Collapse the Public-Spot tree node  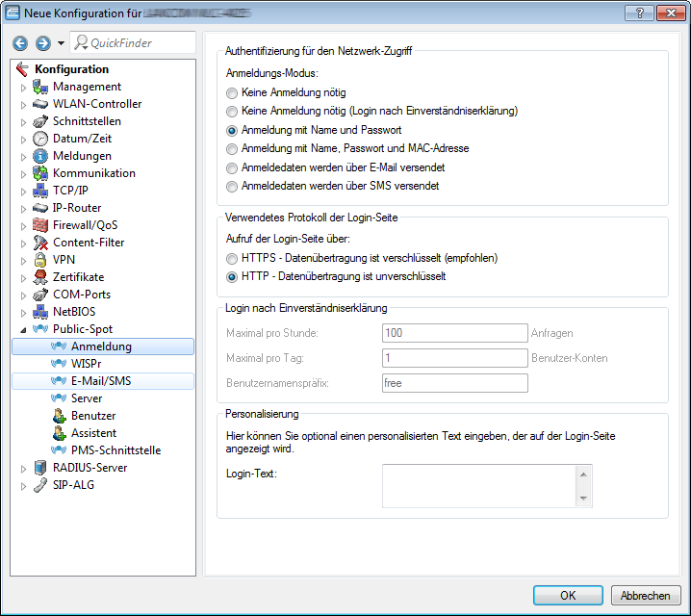tap(23, 329)
